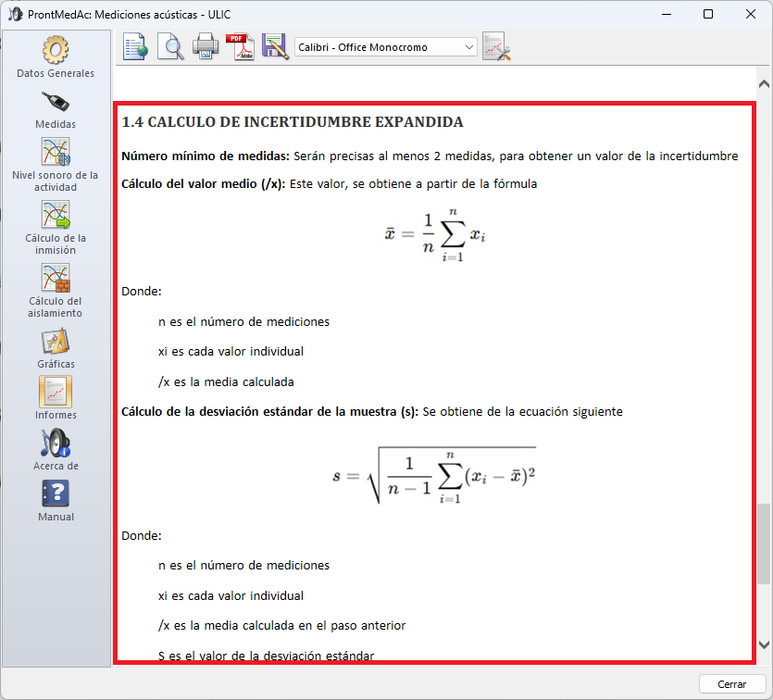Go to the Medidas section
Image resolution: width=773 pixels, height=700 pixels.
[x=55, y=102]
